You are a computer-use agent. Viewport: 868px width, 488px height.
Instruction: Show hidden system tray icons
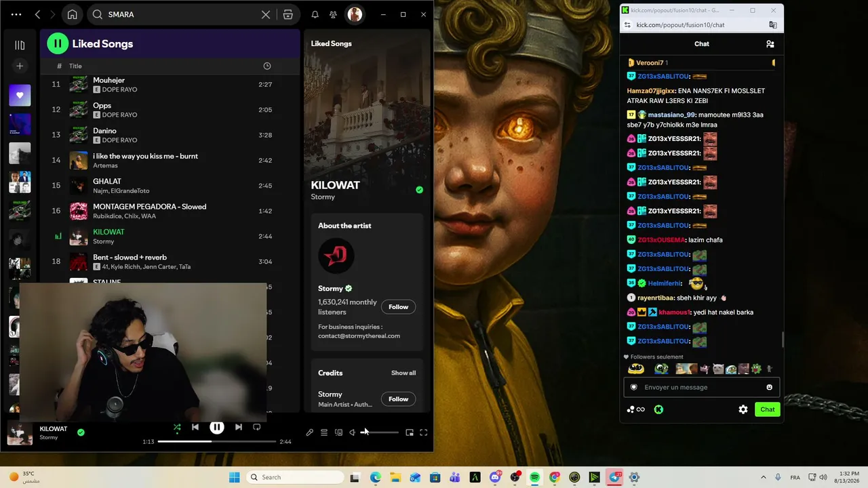(763, 477)
